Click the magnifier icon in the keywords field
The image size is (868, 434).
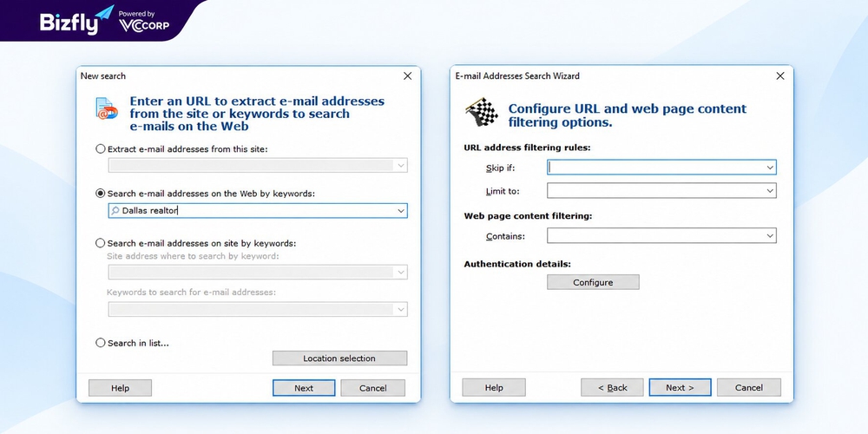click(x=115, y=210)
